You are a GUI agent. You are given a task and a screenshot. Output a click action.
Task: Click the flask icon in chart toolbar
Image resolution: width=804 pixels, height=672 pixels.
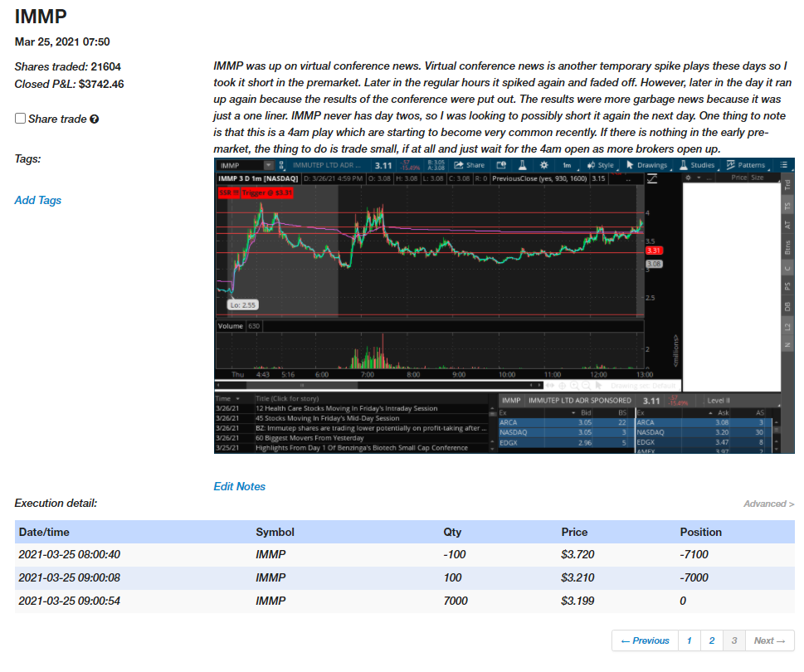click(522, 165)
